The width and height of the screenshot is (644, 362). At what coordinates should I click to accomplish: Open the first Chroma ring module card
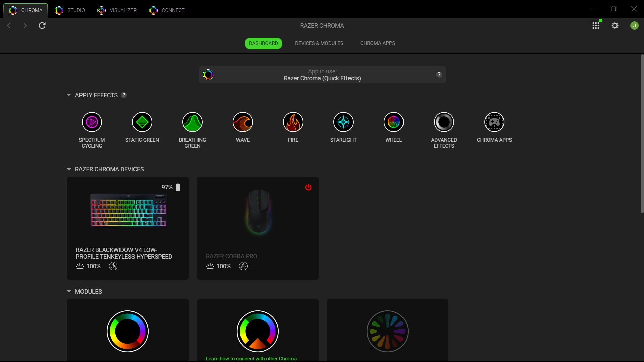point(127,330)
